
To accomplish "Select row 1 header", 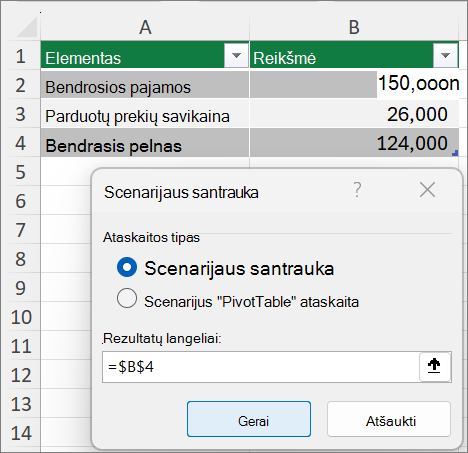I will click(21, 55).
